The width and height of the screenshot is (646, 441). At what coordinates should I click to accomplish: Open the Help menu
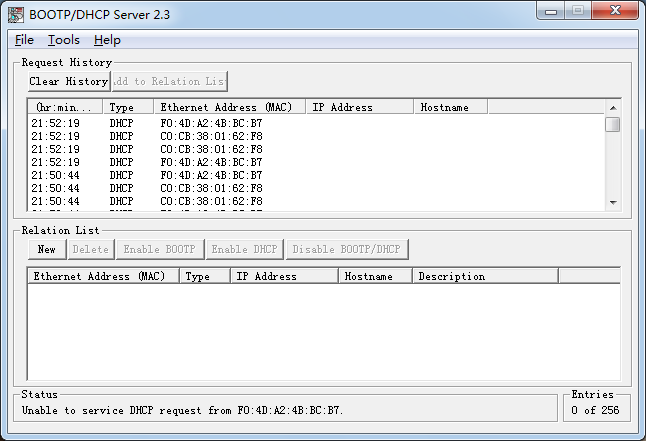coord(107,40)
